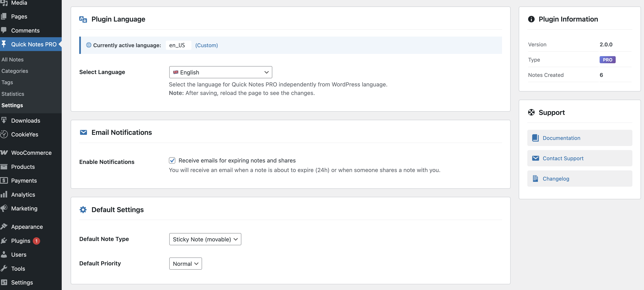Image resolution: width=644 pixels, height=290 pixels.
Task: Click the en_US language code badge
Action: point(178,45)
